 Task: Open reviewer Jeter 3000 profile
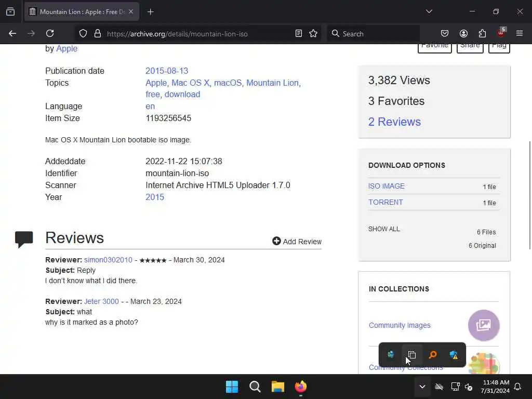pyautogui.click(x=101, y=301)
